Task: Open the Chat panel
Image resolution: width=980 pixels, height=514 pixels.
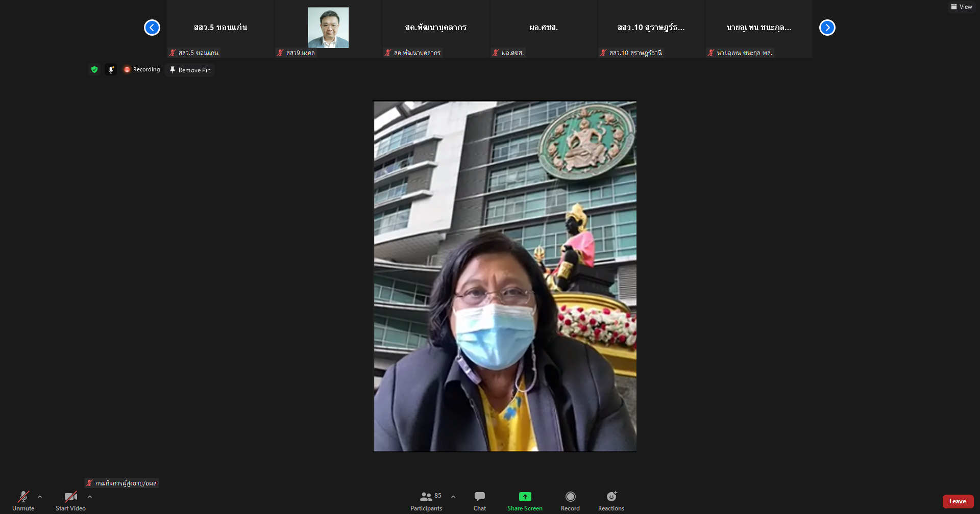Action: point(480,500)
